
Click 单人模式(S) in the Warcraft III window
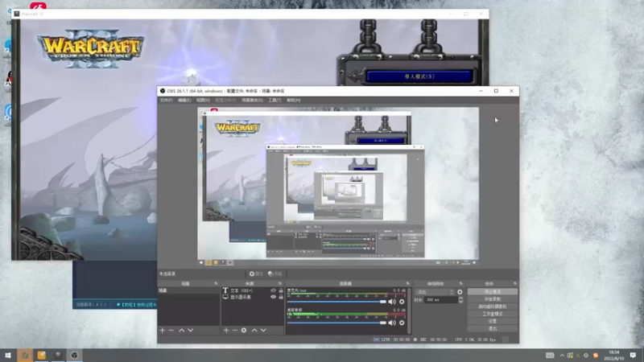[419, 76]
